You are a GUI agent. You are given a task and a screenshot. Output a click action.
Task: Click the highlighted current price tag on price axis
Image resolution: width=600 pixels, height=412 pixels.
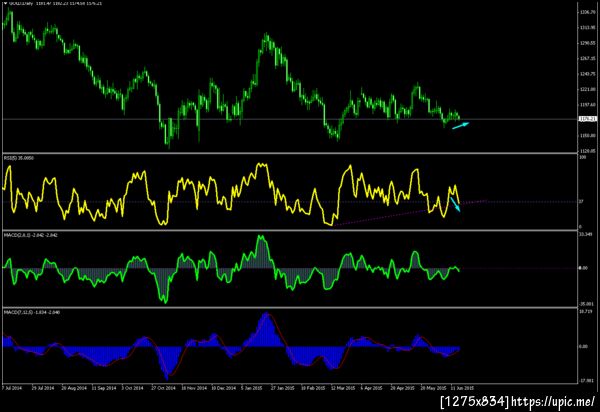(588, 119)
